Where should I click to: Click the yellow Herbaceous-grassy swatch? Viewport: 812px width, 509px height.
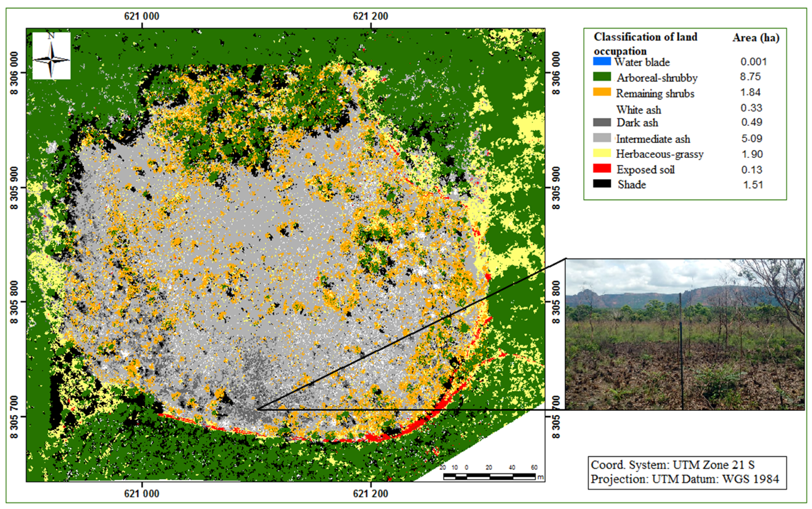click(602, 154)
